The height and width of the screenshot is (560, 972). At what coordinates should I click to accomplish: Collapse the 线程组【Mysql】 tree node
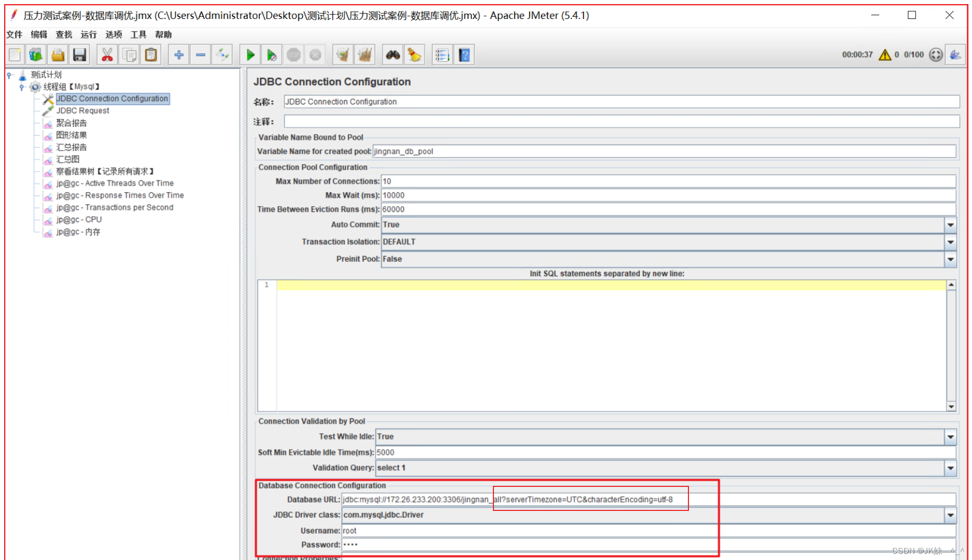pos(21,87)
